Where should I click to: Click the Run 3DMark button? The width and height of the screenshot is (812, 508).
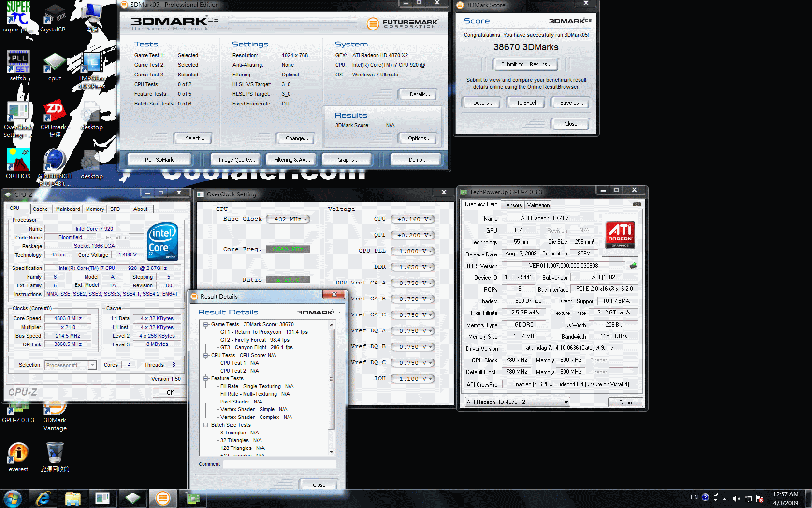159,160
